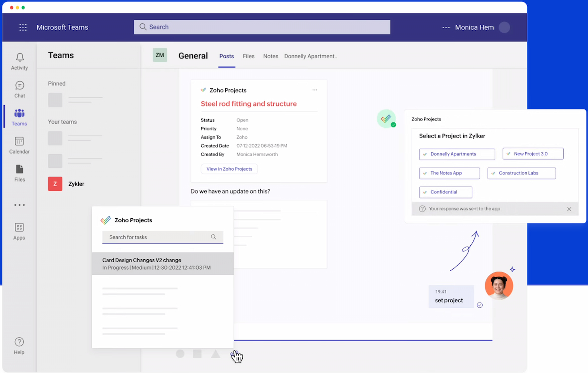Open Files in the sidebar
Screen dimensions: 588x373
(19, 173)
